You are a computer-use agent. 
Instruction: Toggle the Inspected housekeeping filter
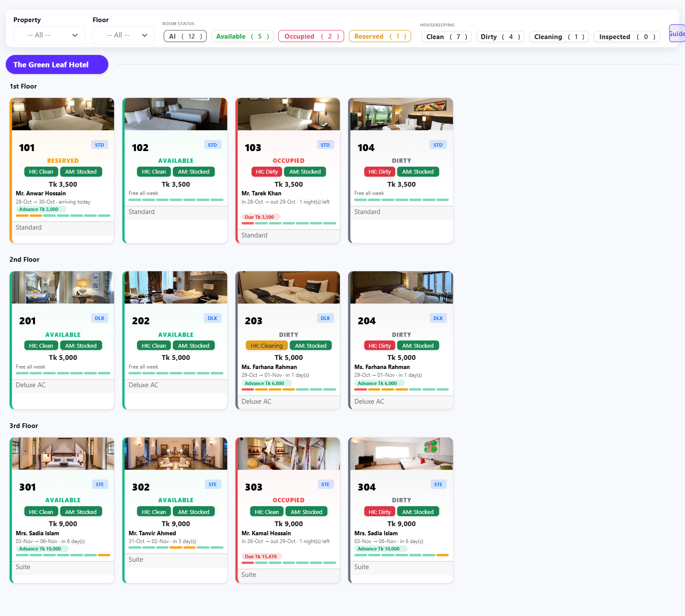[627, 37]
